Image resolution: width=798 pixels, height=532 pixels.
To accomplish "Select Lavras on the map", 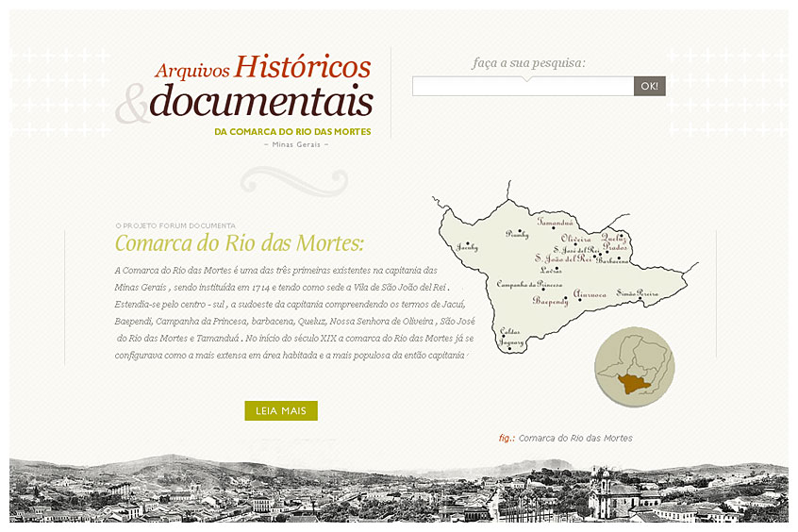I will coord(551,270).
